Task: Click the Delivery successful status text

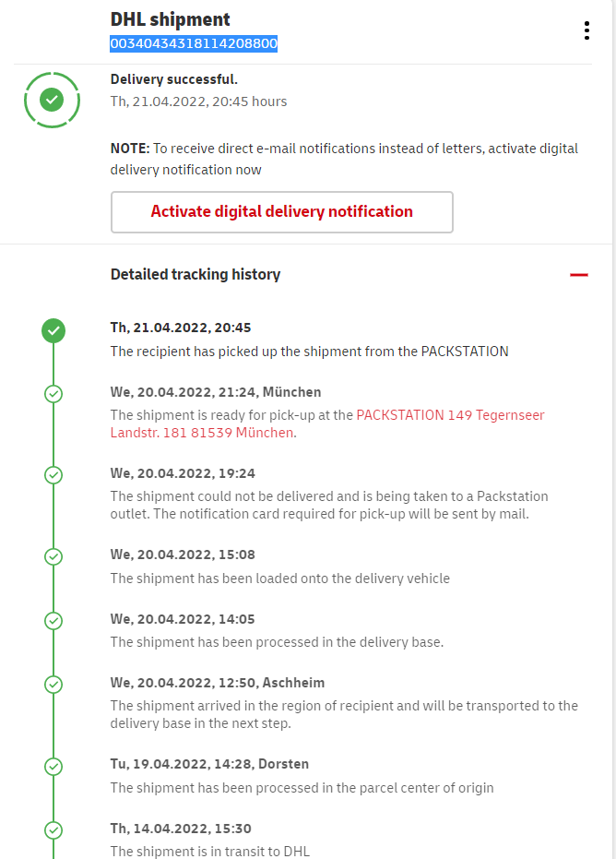Action: pyautogui.click(x=174, y=79)
